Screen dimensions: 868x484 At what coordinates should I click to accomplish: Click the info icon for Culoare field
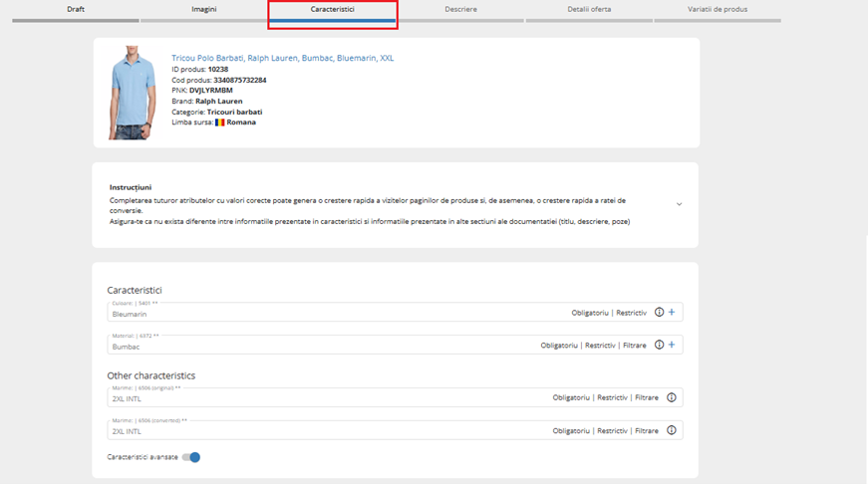click(x=659, y=313)
